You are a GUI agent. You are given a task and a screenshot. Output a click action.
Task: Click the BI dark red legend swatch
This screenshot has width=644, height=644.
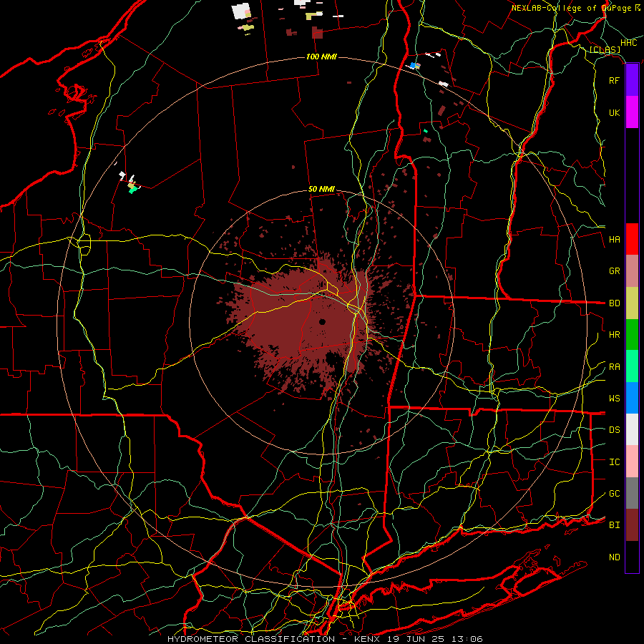(x=632, y=525)
